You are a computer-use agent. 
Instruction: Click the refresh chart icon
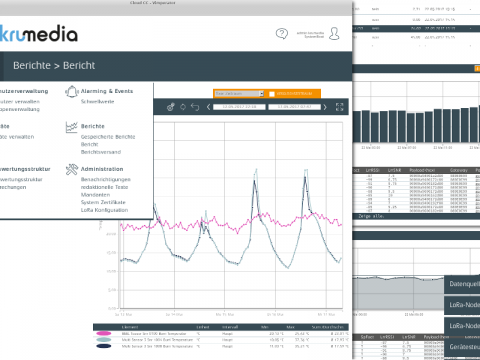point(183,107)
